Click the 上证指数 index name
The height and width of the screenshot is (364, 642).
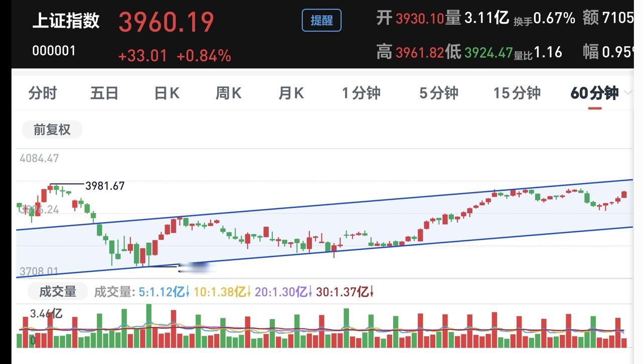tap(66, 21)
